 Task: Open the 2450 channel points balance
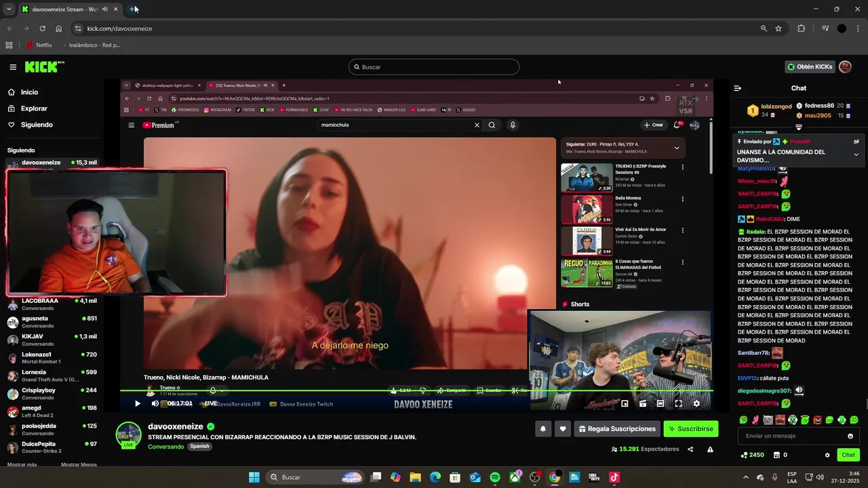point(752,455)
